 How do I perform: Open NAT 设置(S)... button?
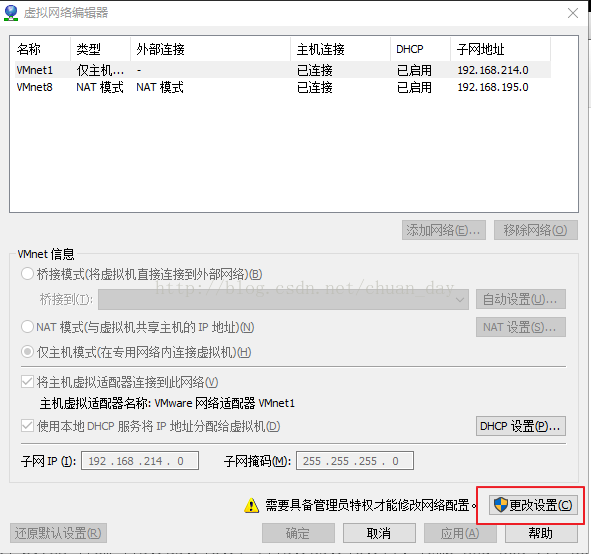click(x=521, y=327)
